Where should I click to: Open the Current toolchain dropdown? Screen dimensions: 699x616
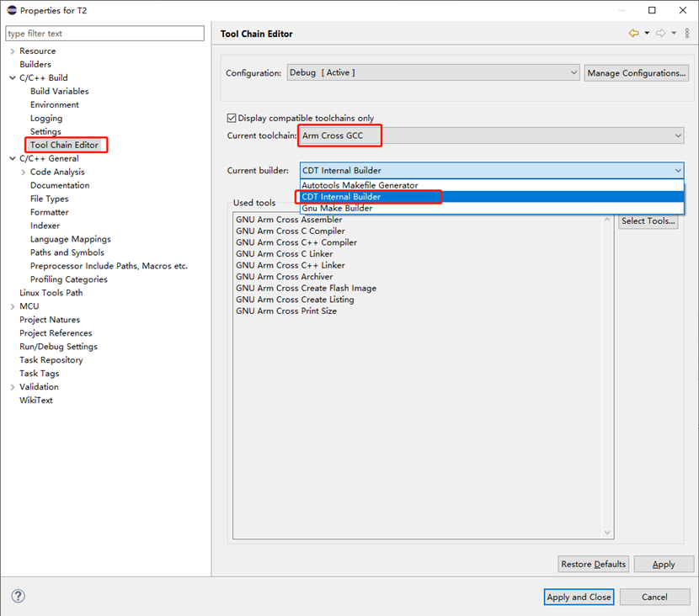(678, 135)
